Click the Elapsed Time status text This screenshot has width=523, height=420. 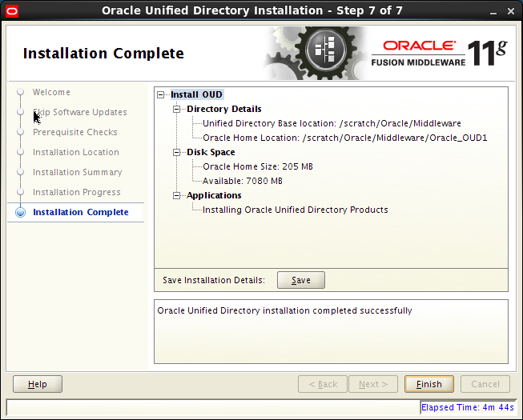tap(467, 407)
